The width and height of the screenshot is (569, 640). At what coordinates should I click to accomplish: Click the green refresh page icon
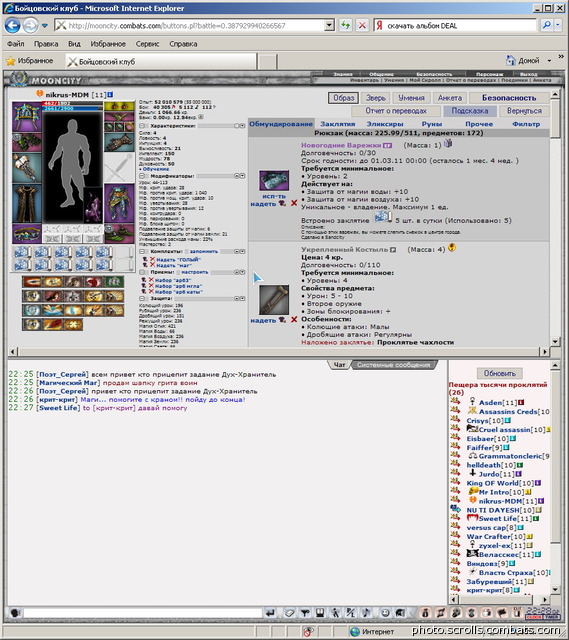point(346,25)
